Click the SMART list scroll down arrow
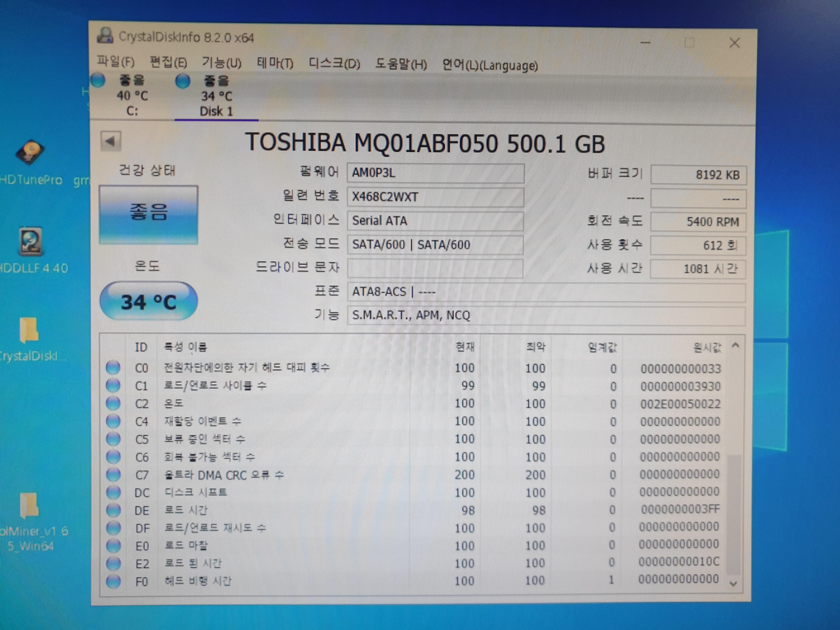The image size is (840, 630). [x=734, y=583]
